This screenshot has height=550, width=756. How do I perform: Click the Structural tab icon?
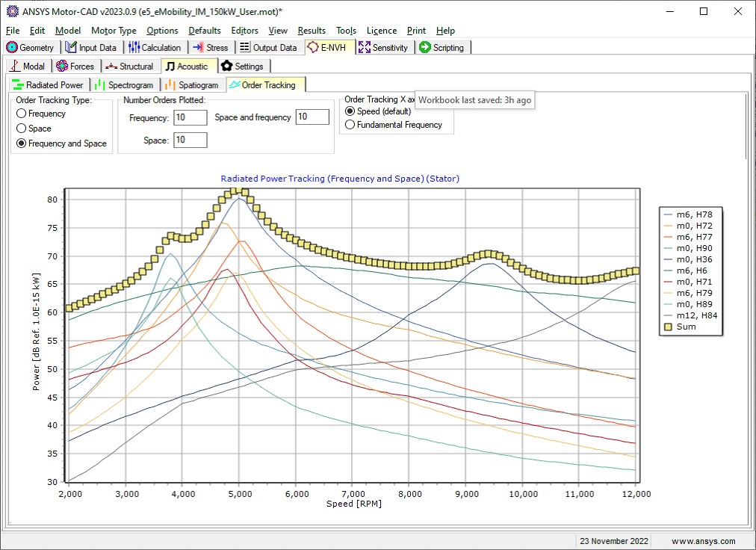pos(111,66)
